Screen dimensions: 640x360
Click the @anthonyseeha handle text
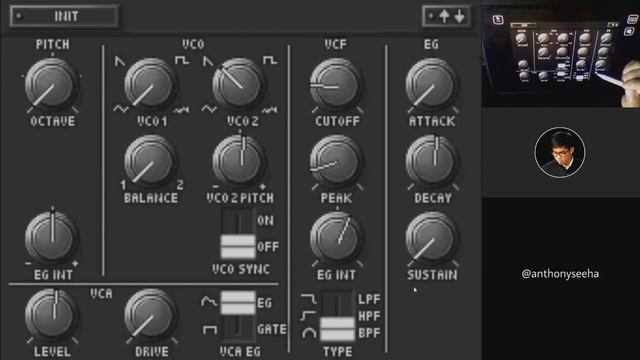click(x=560, y=274)
